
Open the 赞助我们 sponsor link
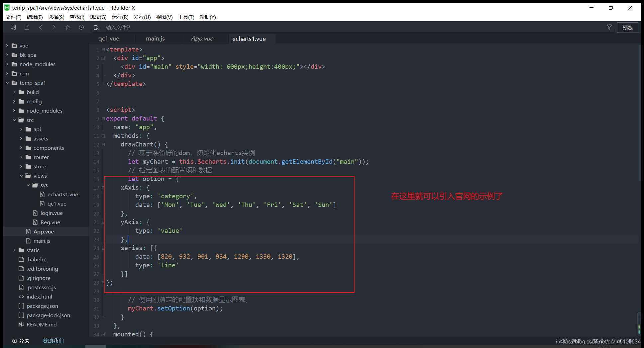pyautogui.click(x=53, y=341)
